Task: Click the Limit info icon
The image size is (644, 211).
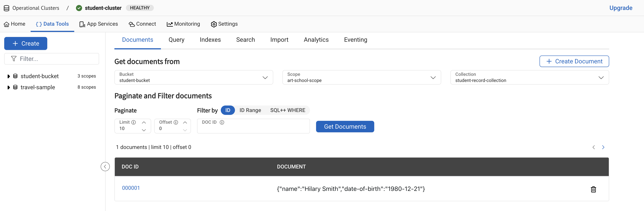Action: point(134,122)
